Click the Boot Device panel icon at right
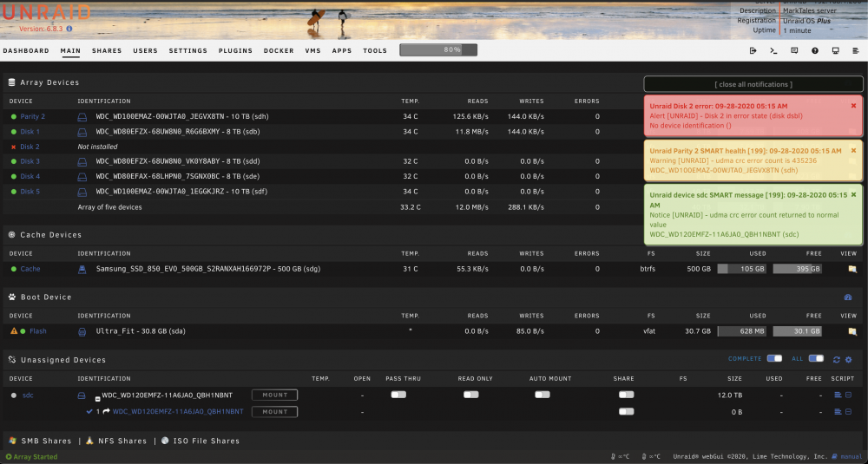 click(848, 297)
